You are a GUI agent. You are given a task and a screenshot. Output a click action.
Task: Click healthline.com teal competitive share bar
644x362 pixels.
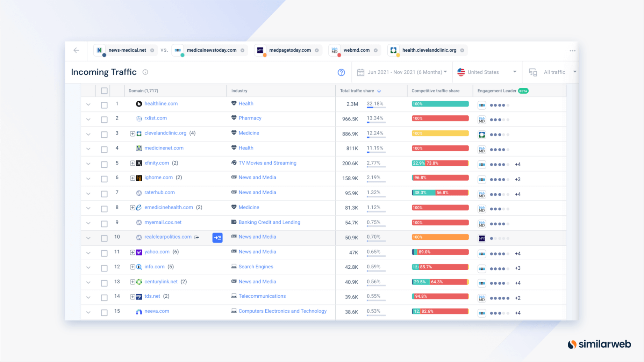pos(440,104)
